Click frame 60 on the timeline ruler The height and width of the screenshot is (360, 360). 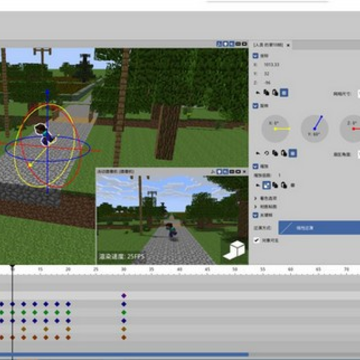(x=290, y=269)
